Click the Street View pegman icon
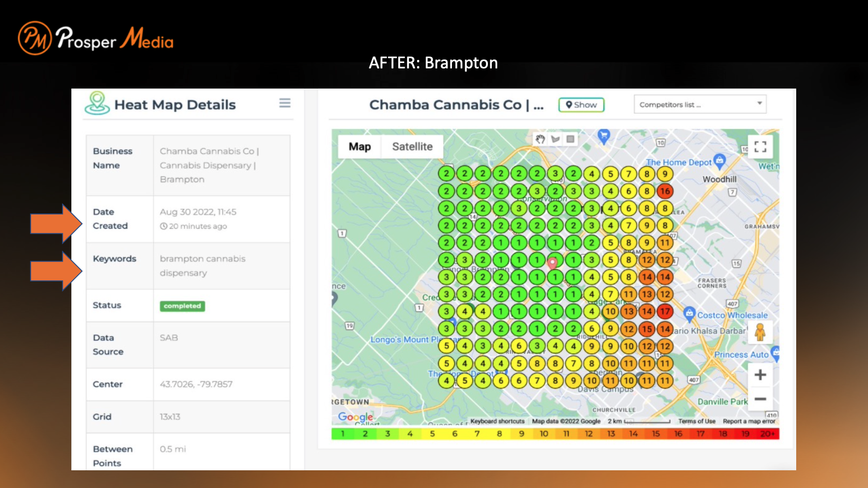The image size is (868, 488). (x=760, y=333)
